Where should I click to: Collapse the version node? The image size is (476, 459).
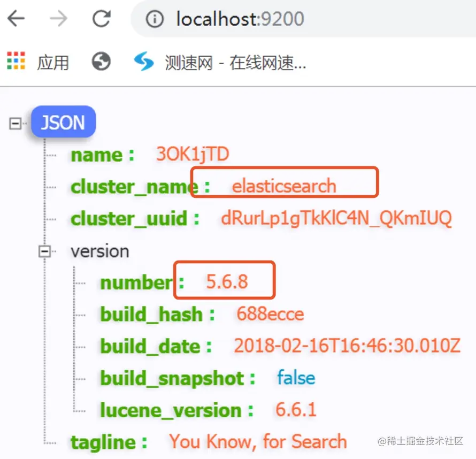point(44,251)
